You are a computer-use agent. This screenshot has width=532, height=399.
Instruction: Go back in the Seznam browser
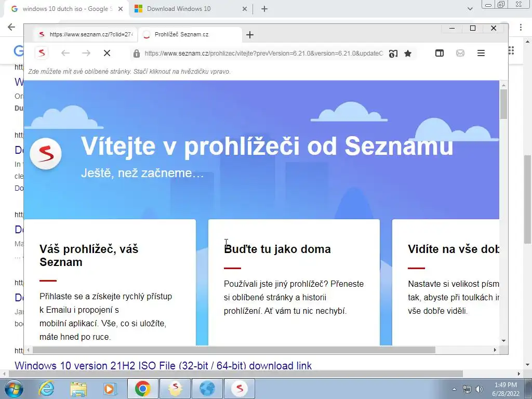point(65,53)
